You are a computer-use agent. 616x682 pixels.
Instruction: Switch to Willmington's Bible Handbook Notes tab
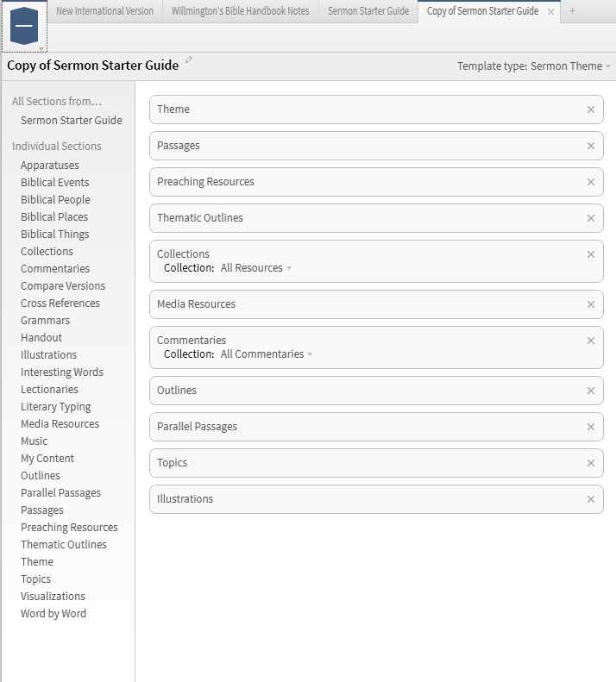[241, 11]
